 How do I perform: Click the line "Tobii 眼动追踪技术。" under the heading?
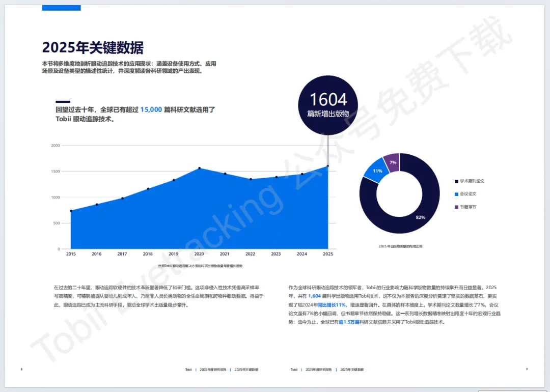pos(85,119)
